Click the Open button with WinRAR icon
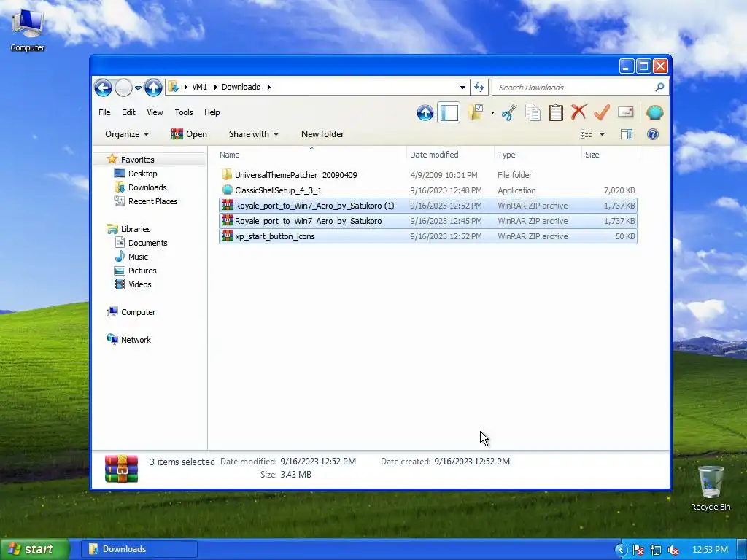Image resolution: width=747 pixels, height=560 pixels. [x=189, y=134]
